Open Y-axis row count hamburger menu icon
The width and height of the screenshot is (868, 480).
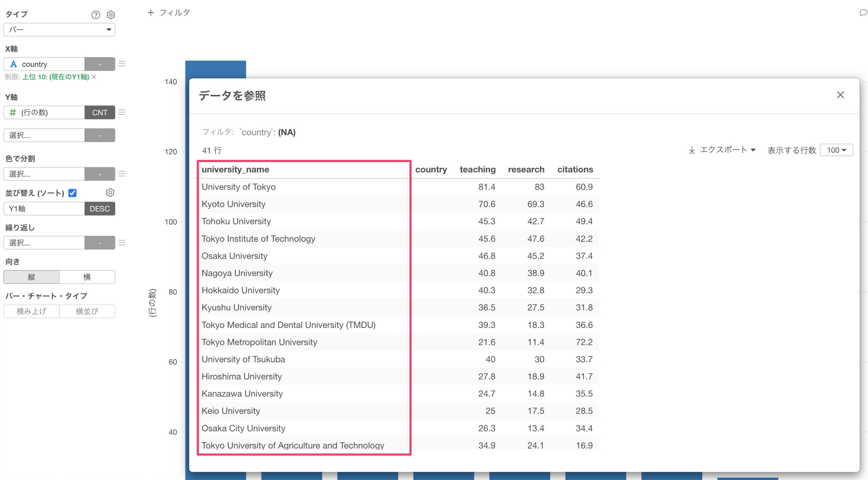(x=122, y=112)
